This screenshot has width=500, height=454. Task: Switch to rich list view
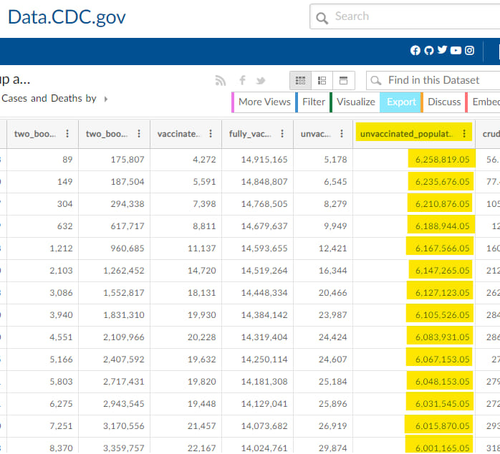(322, 81)
